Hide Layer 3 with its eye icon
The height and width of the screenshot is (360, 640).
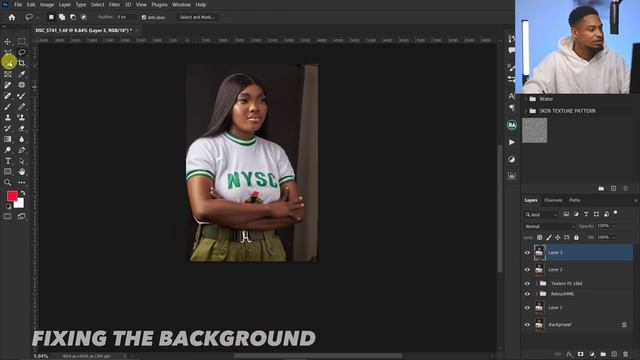pos(527,253)
